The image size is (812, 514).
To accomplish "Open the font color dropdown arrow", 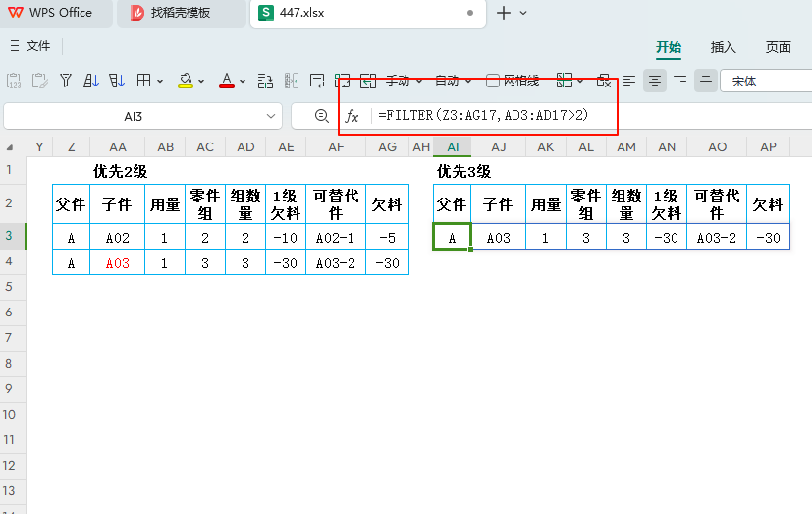I will click(x=243, y=81).
